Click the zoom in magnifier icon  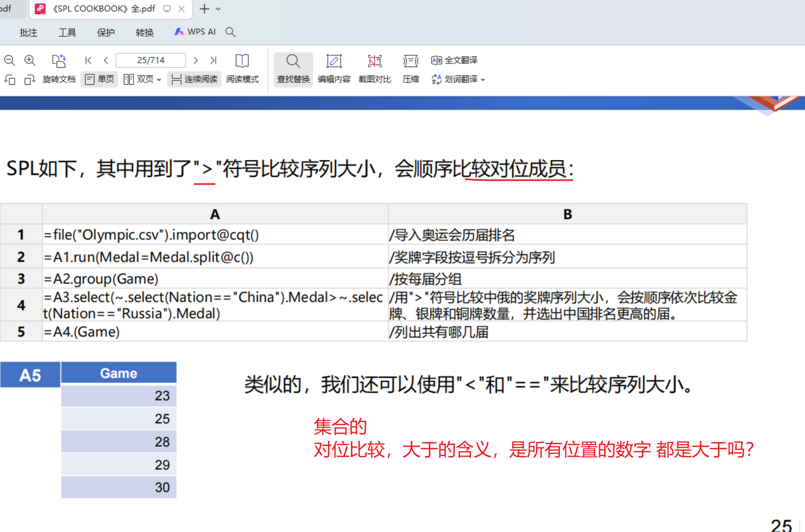pos(30,60)
